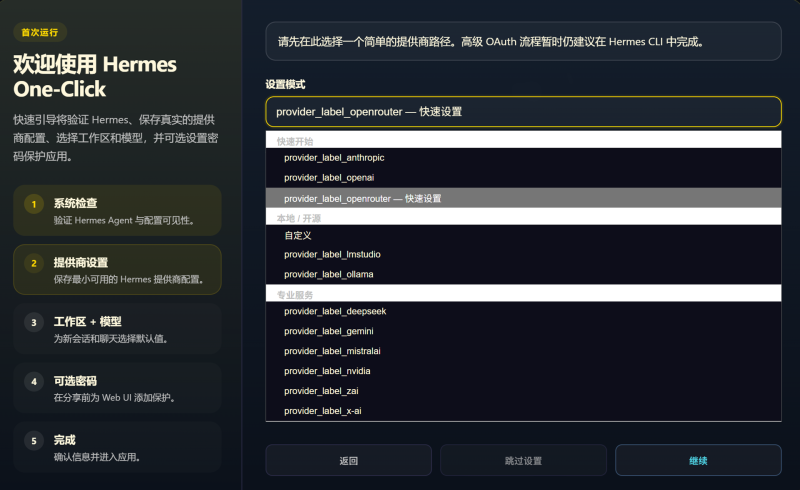
Task: Choose provider_label_nvidia option
Action: point(523,371)
